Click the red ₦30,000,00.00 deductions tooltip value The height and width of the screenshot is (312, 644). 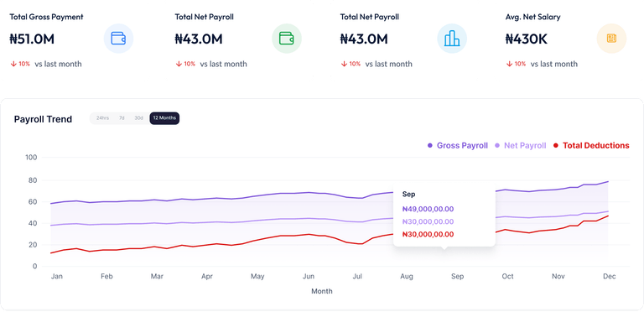coord(428,234)
